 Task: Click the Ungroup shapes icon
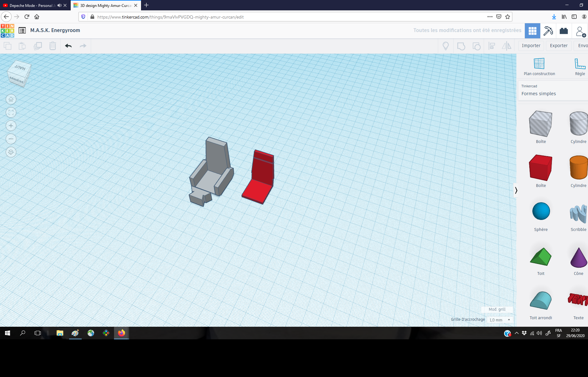[x=476, y=46]
